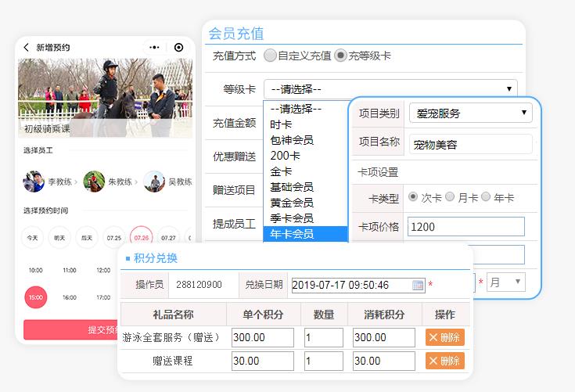Open the 月 unit dropdown
The width and height of the screenshot is (575, 392).
505,282
